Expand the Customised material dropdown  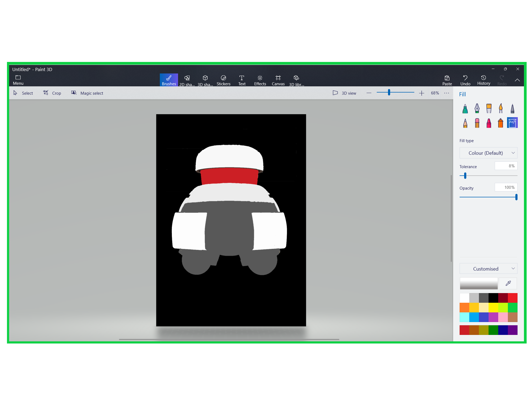point(489,268)
